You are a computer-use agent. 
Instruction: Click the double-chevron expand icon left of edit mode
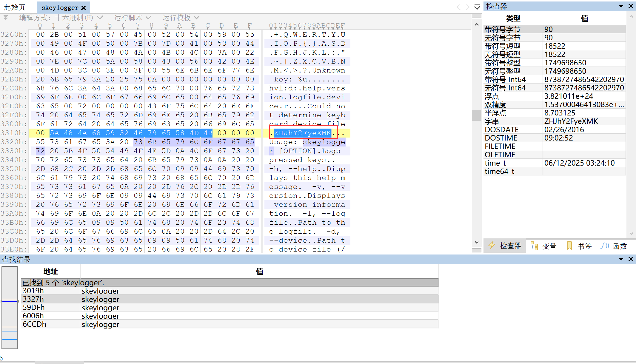tap(6, 18)
